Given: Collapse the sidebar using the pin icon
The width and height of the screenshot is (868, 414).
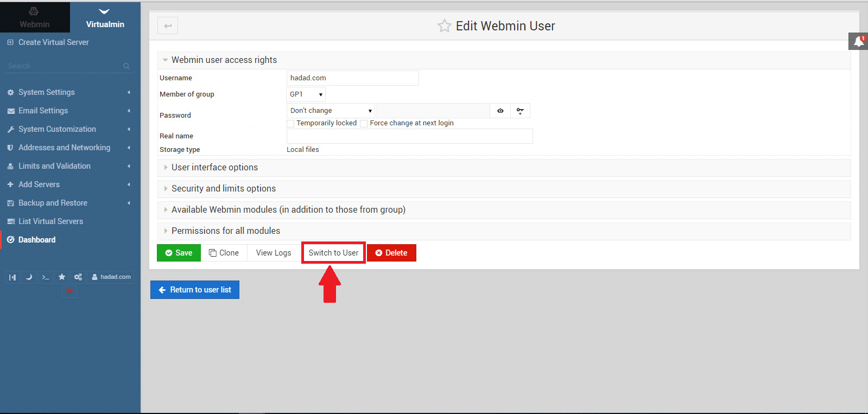Looking at the screenshot, I should [x=12, y=277].
